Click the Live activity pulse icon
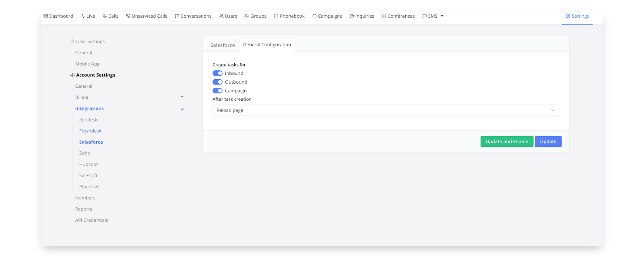The width and height of the screenshot is (644, 256). (x=83, y=16)
